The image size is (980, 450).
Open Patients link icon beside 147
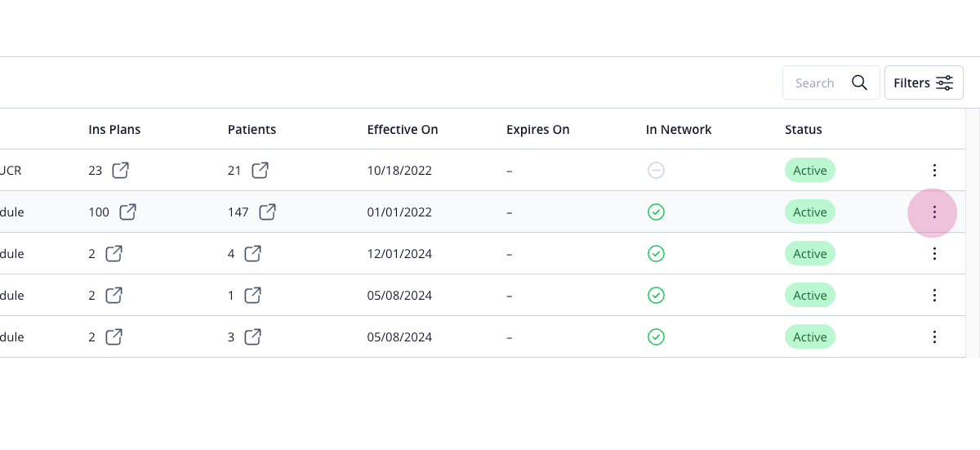coord(267,212)
